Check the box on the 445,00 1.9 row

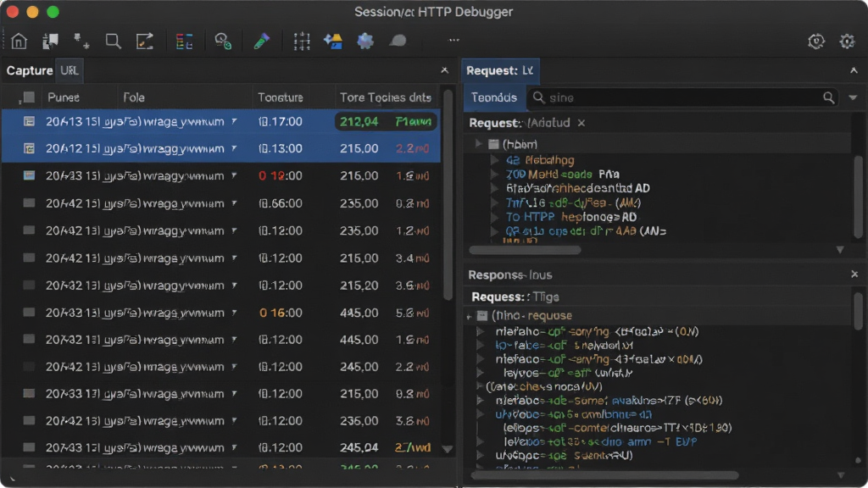click(29, 339)
